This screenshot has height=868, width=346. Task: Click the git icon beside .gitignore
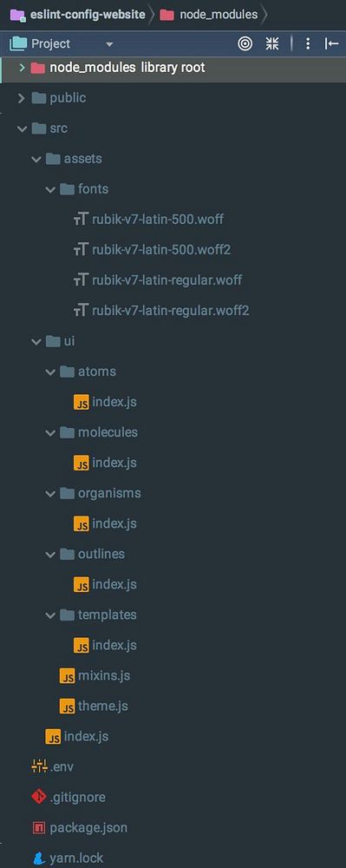click(39, 798)
